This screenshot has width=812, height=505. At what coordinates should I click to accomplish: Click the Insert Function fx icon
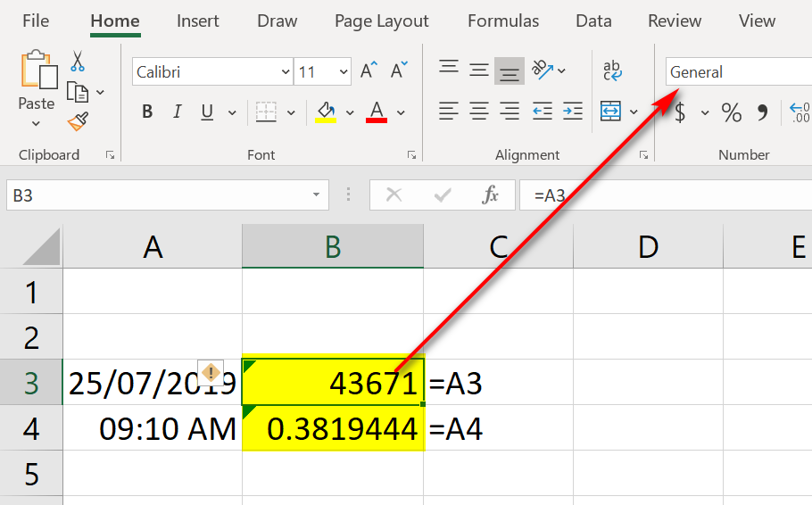coord(490,195)
